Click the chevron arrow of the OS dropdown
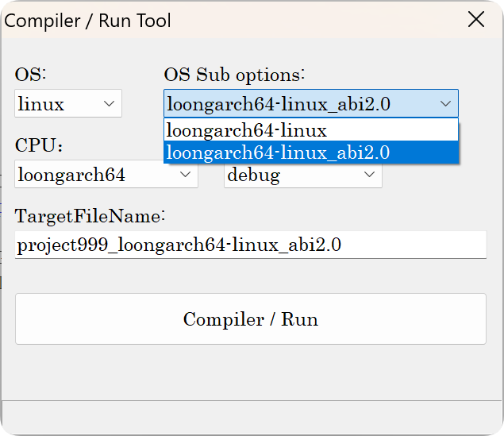Viewport: 504px width, 436px height. [x=109, y=104]
